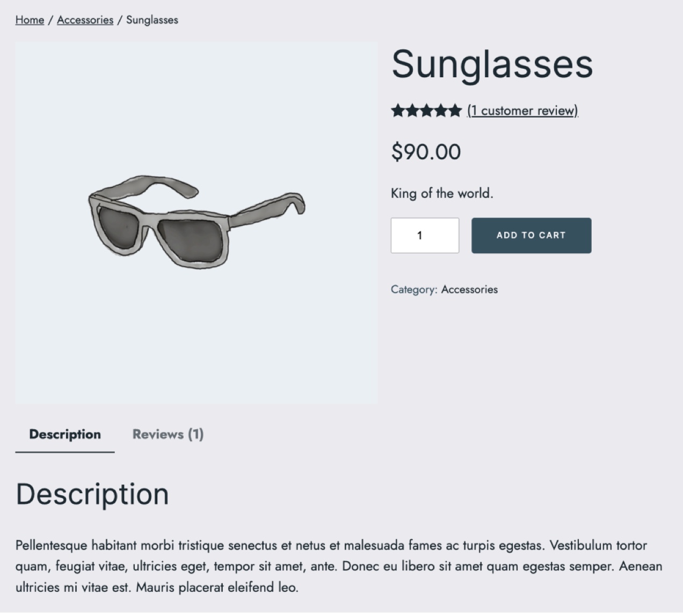The image size is (683, 616).
Task: Click the Sunglasses breadcrumb text
Action: pyautogui.click(x=152, y=20)
